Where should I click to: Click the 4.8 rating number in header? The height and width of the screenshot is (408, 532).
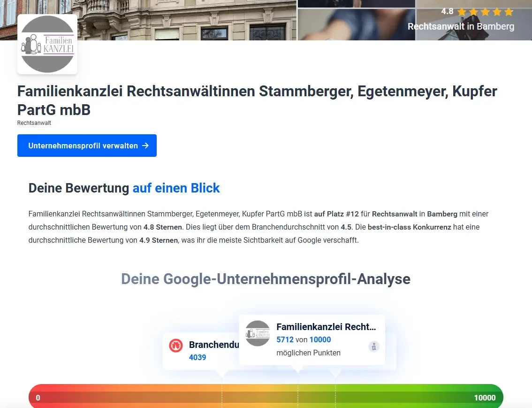(447, 12)
